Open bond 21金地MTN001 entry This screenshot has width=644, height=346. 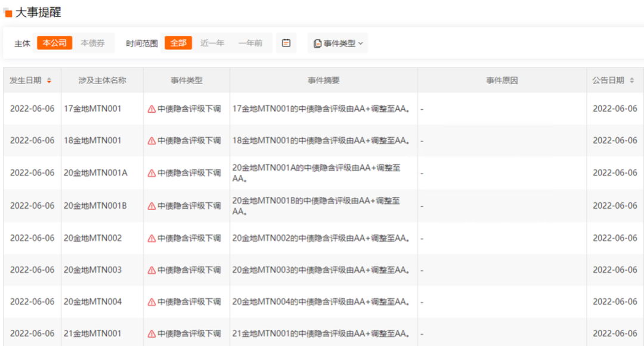pyautogui.click(x=92, y=333)
